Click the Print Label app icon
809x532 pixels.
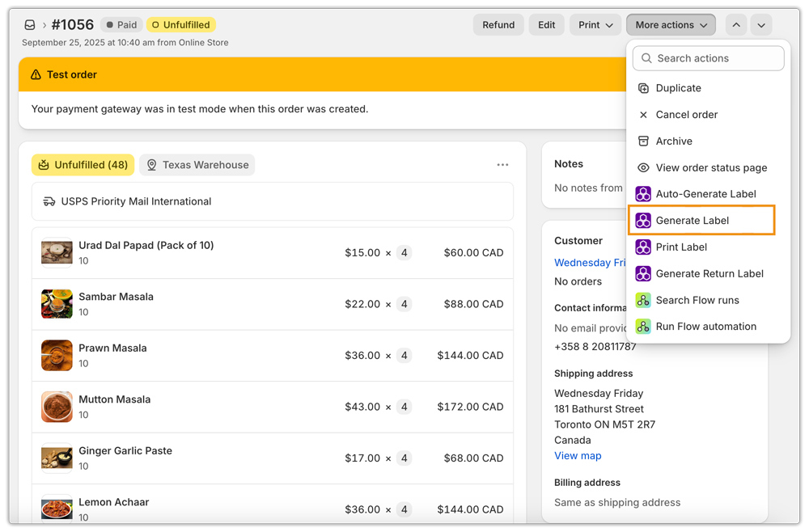pyautogui.click(x=643, y=247)
